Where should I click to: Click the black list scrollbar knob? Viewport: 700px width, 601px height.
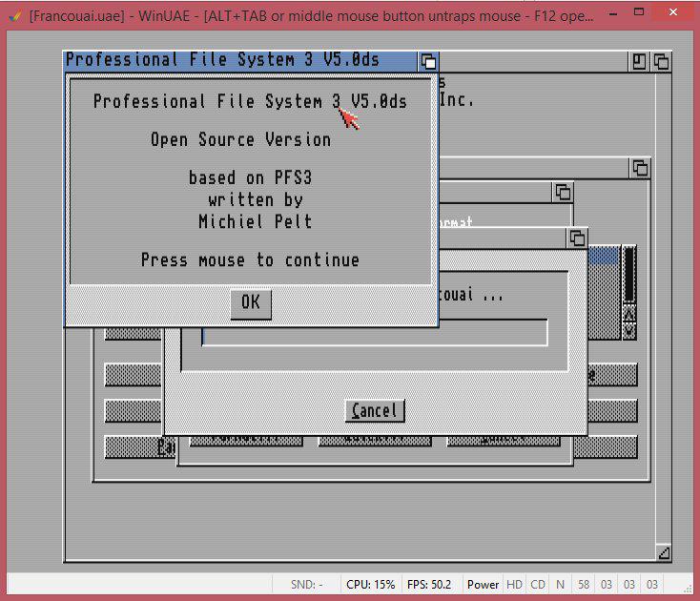[x=629, y=274]
